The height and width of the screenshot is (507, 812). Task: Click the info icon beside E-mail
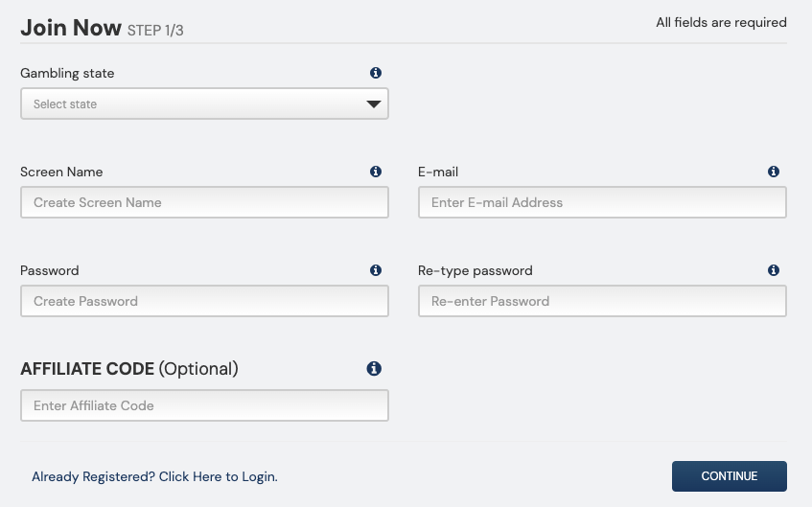click(773, 172)
